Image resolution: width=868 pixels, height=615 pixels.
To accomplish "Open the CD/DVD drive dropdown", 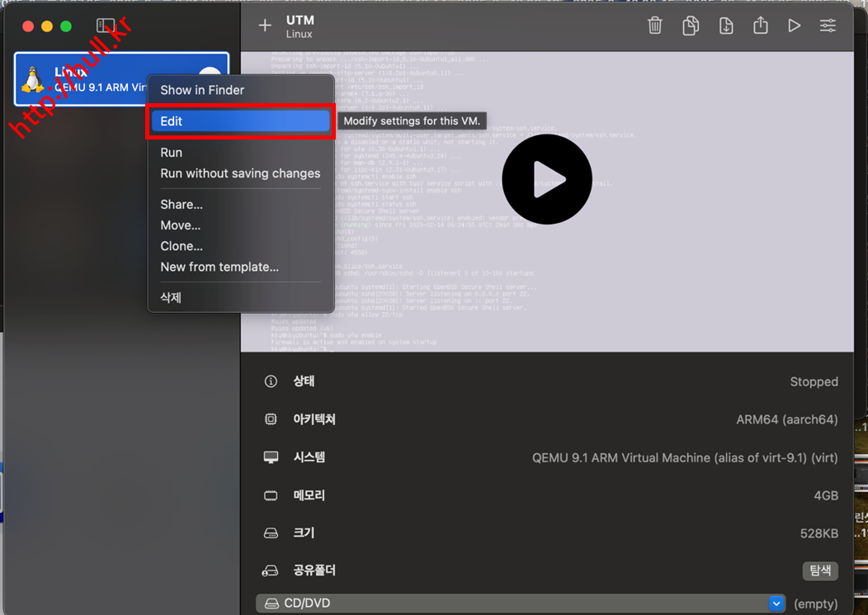I will (521, 603).
